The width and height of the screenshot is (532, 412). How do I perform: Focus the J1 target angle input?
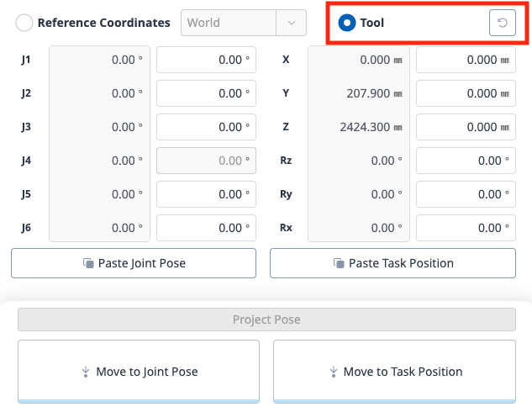[206, 60]
